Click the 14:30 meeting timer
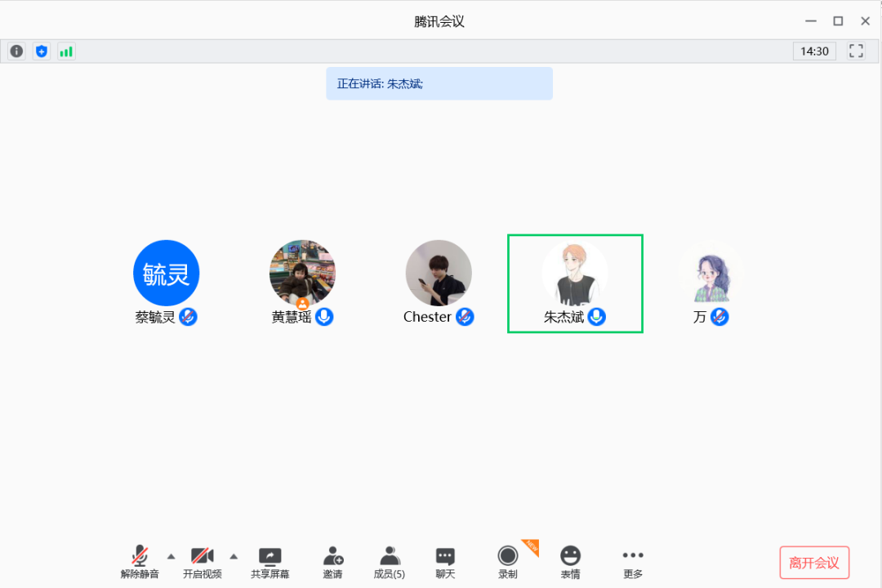 click(814, 51)
